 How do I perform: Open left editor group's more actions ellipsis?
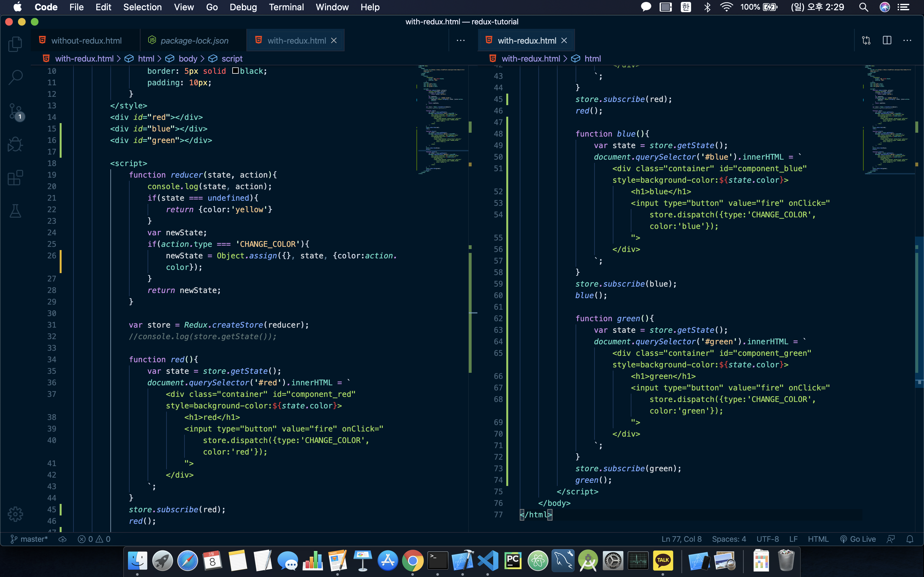point(460,40)
